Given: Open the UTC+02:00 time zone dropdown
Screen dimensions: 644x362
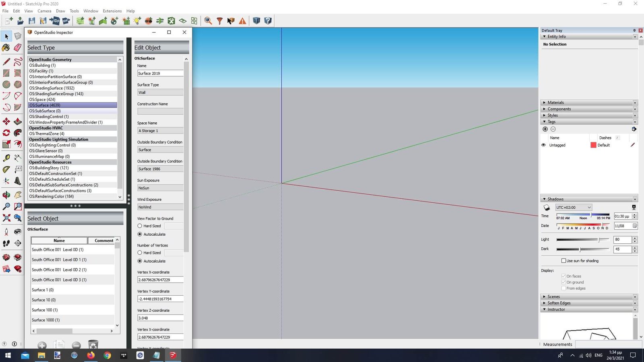Looking at the screenshot, I should click(574, 208).
